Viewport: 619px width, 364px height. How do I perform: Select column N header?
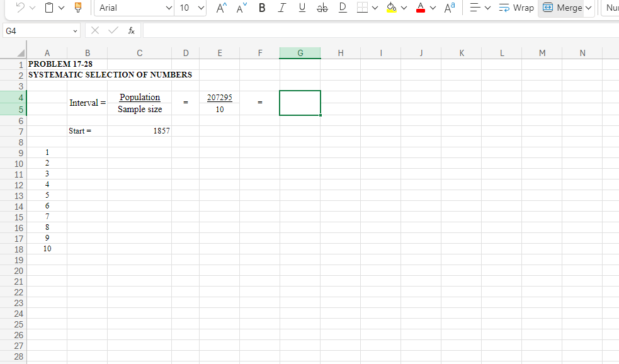tap(582, 53)
